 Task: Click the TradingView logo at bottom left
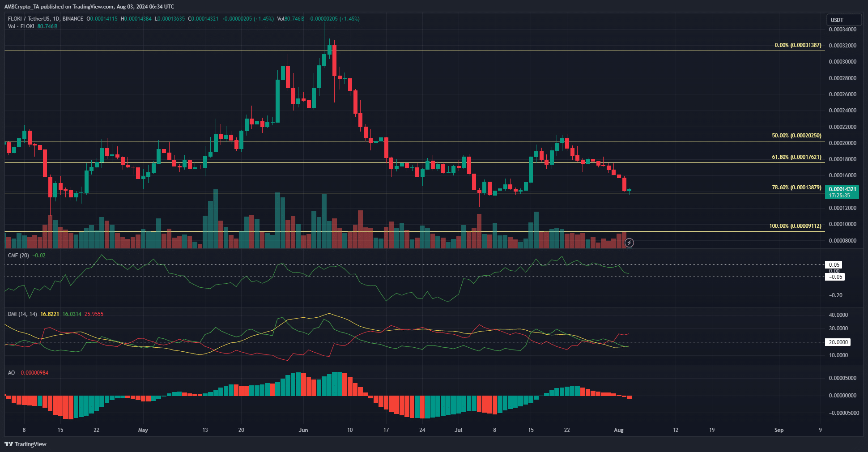coord(26,444)
